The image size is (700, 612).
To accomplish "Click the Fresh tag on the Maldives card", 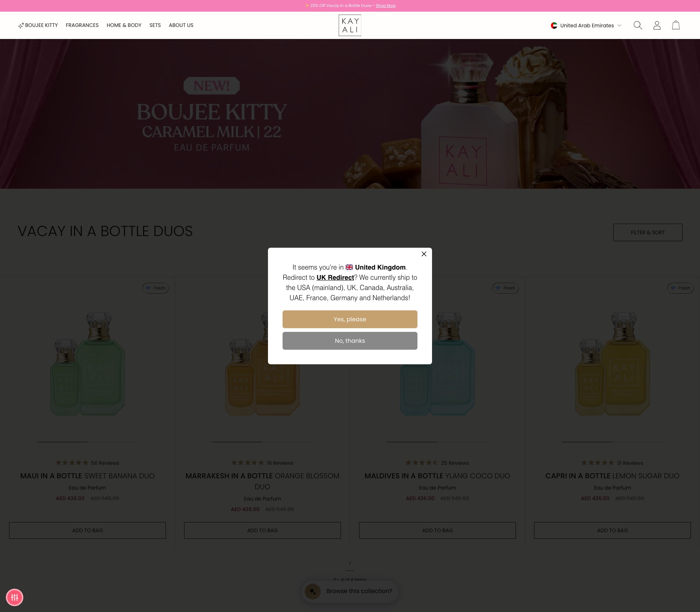I will tap(505, 288).
